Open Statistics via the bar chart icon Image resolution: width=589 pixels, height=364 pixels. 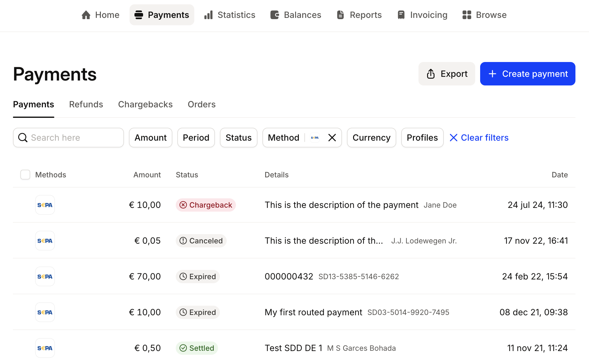(208, 15)
